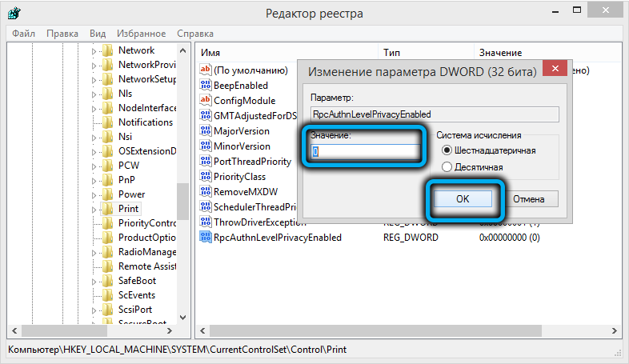Expand the PCW tree node

coord(94,166)
